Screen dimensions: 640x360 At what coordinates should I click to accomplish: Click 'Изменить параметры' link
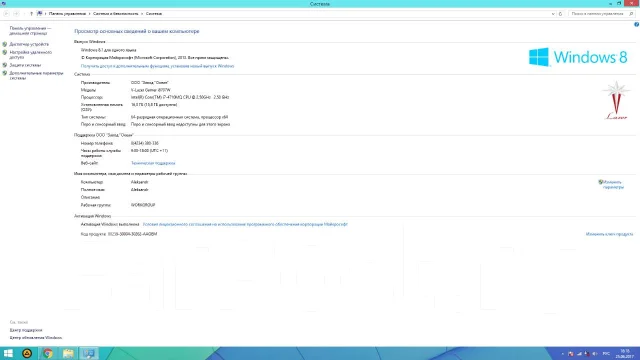pos(613,184)
